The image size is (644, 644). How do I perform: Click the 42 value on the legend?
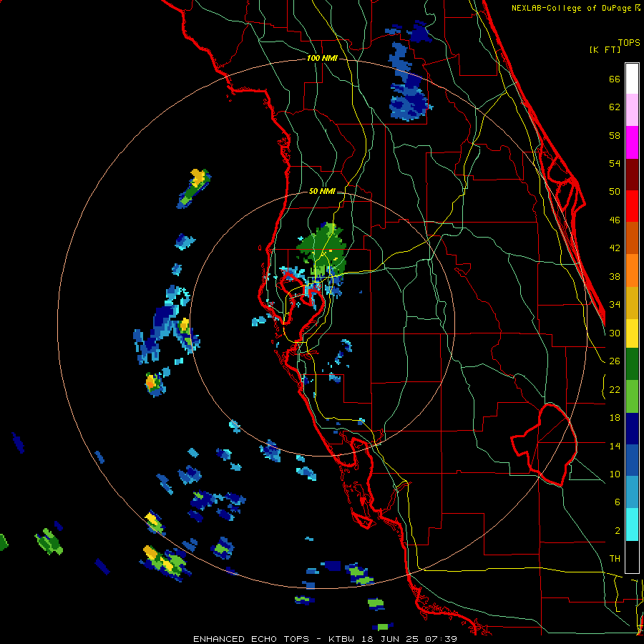(x=615, y=248)
